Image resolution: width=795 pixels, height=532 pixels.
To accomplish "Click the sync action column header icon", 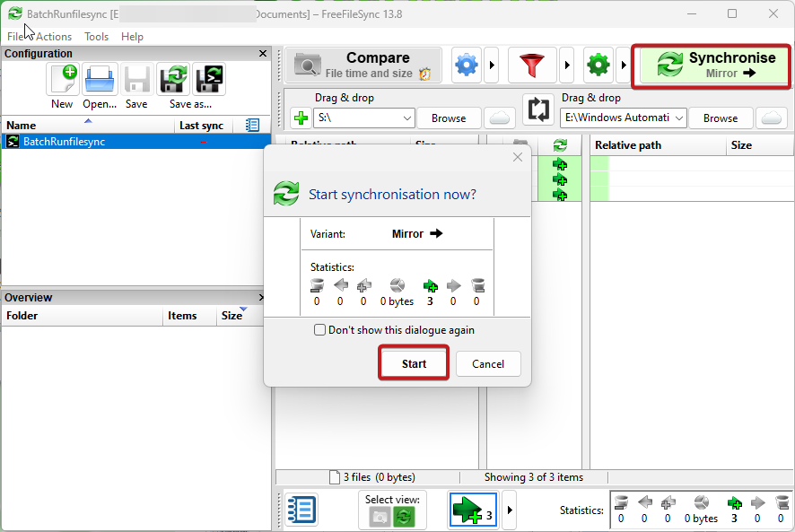I will point(560,145).
